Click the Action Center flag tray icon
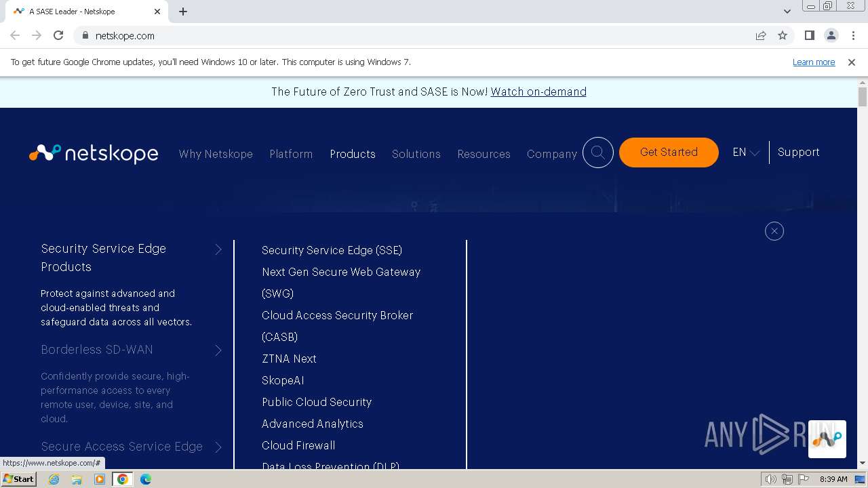868x488 pixels. coord(803,479)
